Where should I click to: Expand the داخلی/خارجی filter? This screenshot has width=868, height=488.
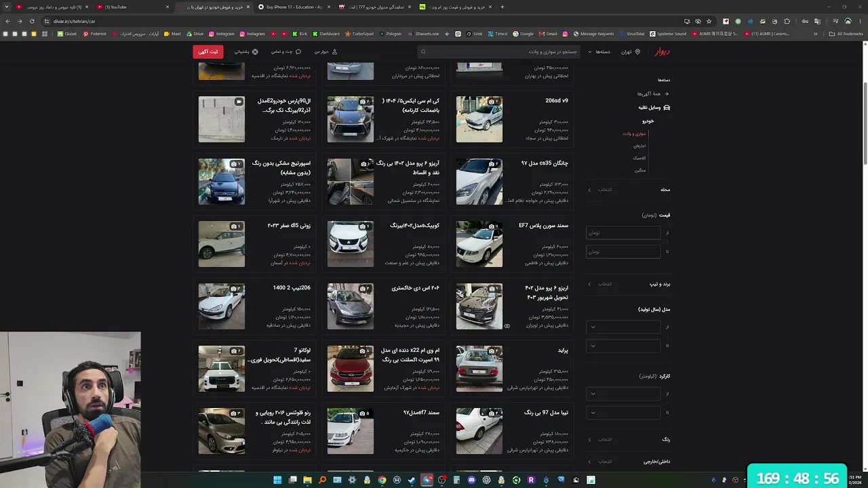pos(629,462)
